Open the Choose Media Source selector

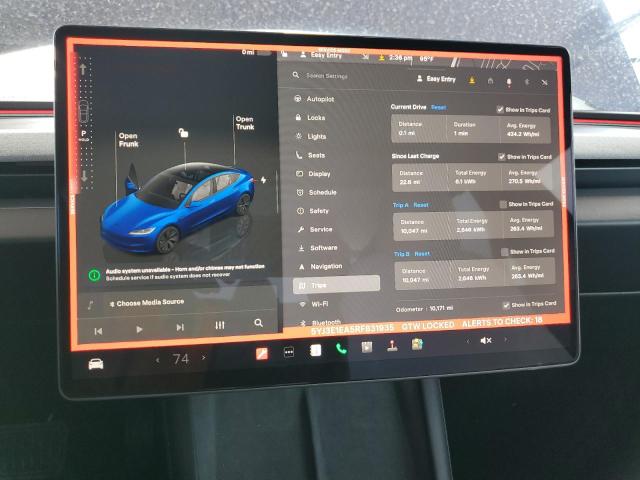pos(147,303)
